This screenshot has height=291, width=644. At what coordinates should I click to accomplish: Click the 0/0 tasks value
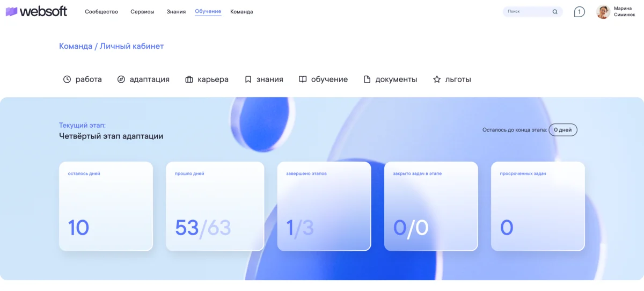pos(411,228)
